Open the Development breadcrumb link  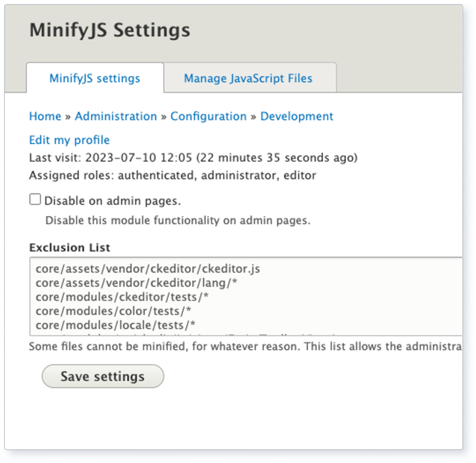point(296,116)
